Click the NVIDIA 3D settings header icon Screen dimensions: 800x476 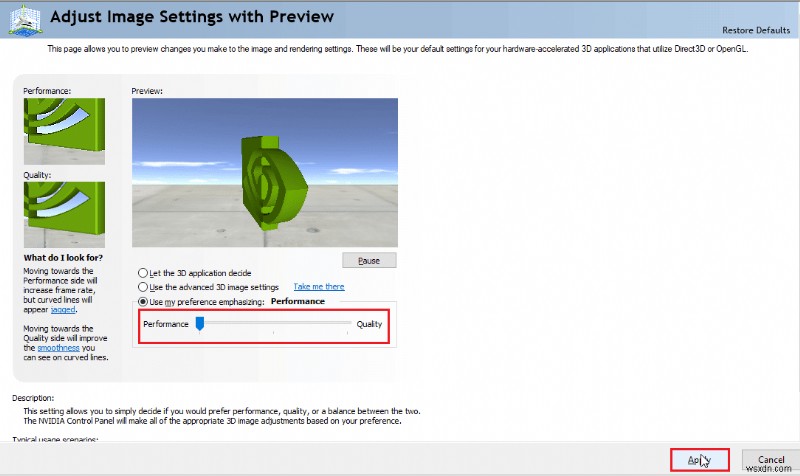coord(26,20)
